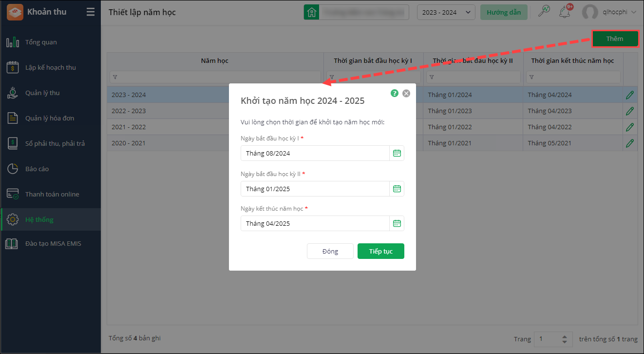Edit the 2021 - 2022 row with pencil icon
This screenshot has height=354, width=644.
(630, 127)
